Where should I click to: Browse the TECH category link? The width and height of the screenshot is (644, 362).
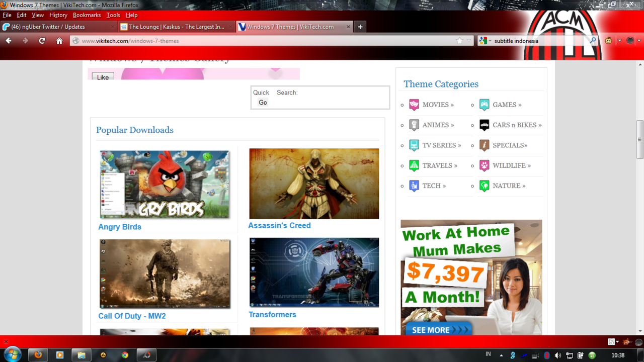(x=434, y=186)
